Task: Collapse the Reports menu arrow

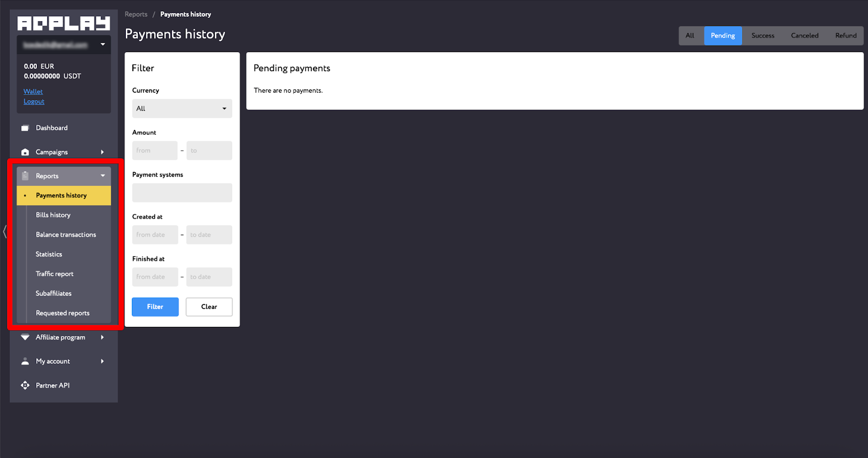Action: [x=103, y=176]
